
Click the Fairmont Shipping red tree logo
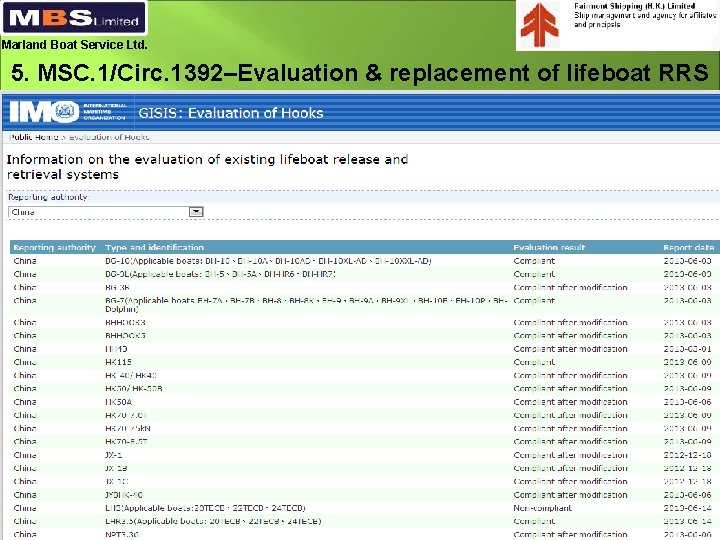click(x=540, y=25)
